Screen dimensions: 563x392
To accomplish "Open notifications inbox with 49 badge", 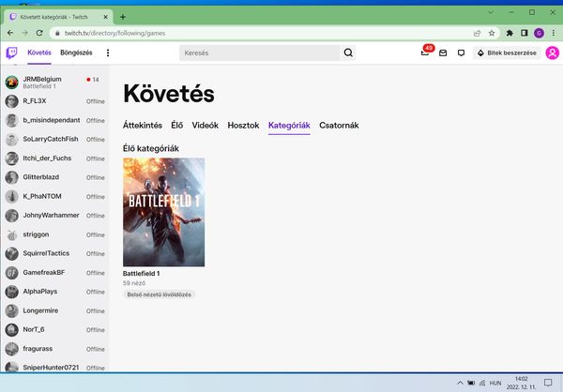I will pos(424,53).
